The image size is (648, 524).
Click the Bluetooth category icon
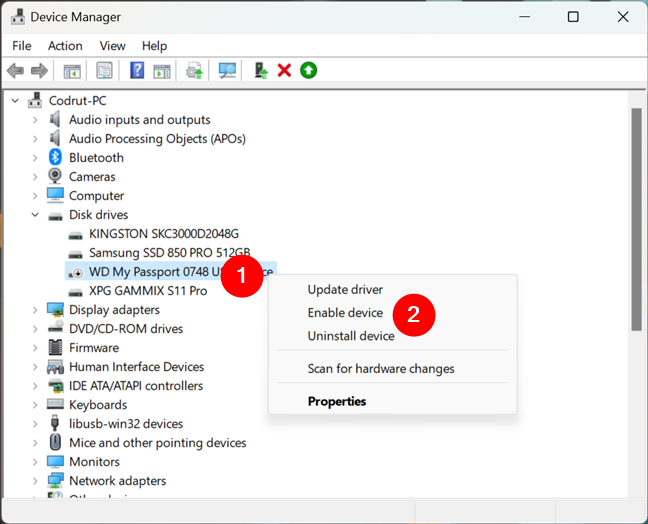(x=55, y=157)
